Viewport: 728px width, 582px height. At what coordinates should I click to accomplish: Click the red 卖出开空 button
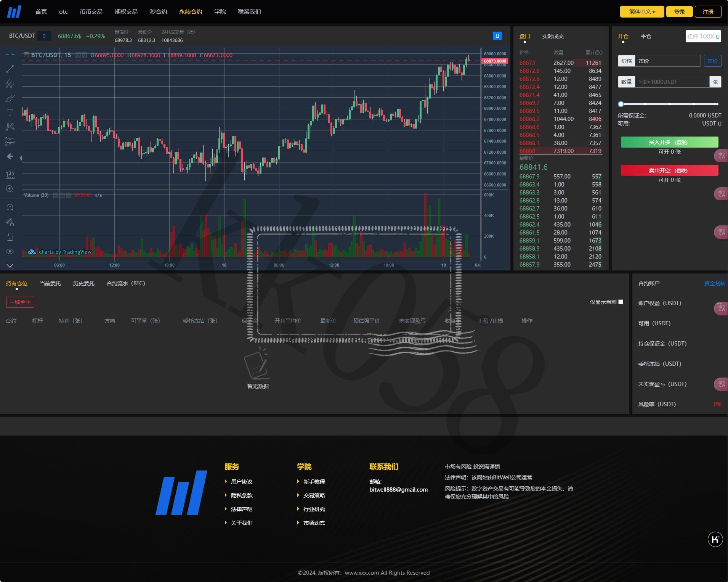(x=669, y=170)
